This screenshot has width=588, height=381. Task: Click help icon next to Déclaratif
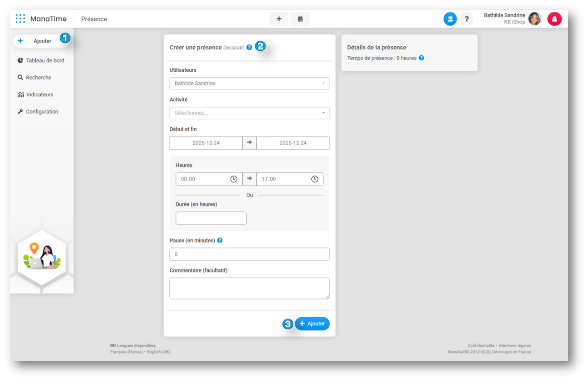[x=249, y=47]
